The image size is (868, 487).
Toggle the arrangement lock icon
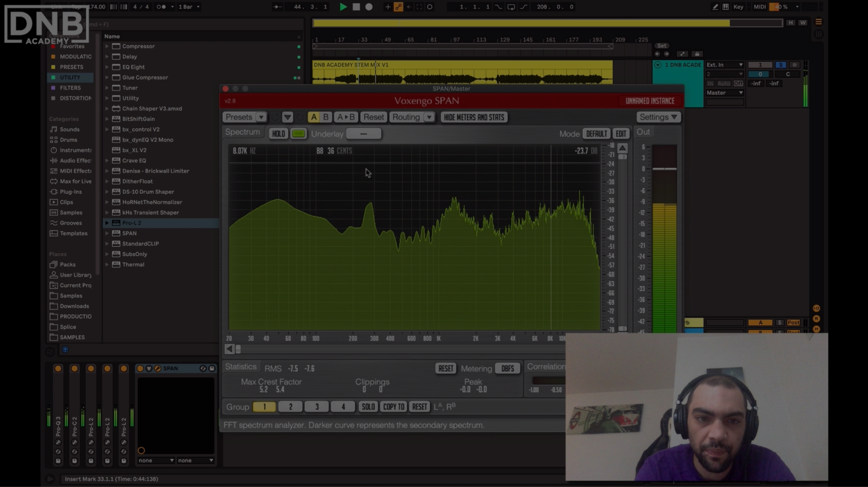click(x=697, y=54)
